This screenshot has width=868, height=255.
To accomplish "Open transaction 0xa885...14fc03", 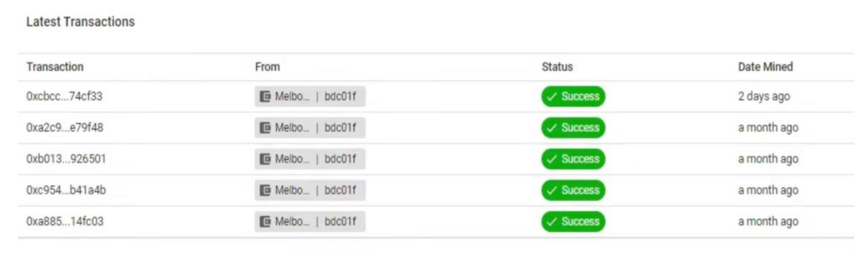I will click(65, 222).
